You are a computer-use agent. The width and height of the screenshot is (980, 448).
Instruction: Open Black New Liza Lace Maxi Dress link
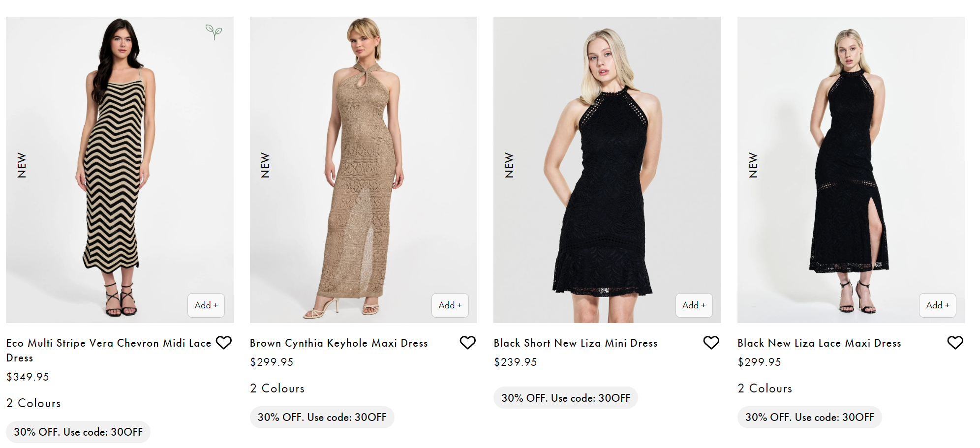click(819, 343)
